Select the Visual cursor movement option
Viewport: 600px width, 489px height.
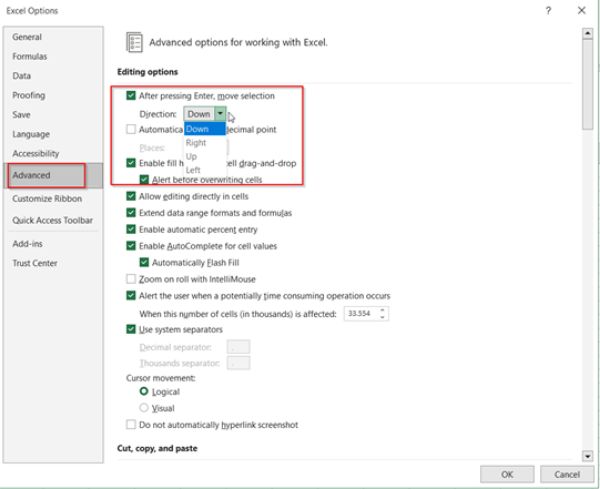click(144, 408)
